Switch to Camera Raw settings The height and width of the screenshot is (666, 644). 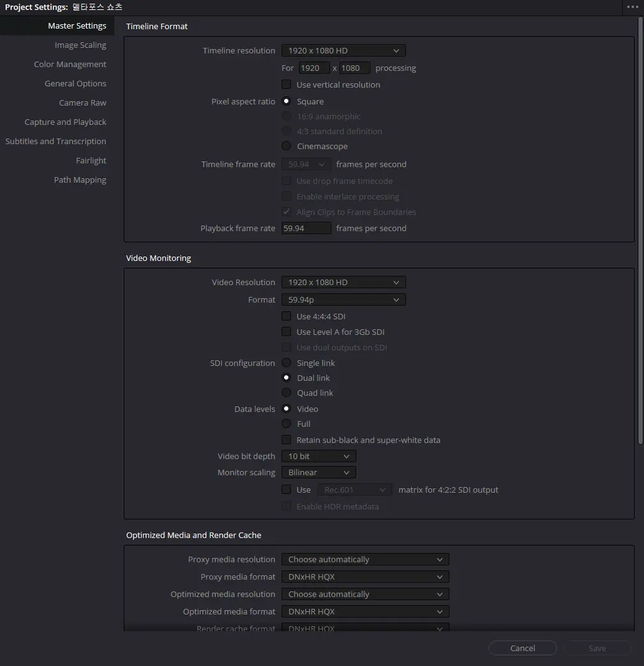[x=83, y=103]
